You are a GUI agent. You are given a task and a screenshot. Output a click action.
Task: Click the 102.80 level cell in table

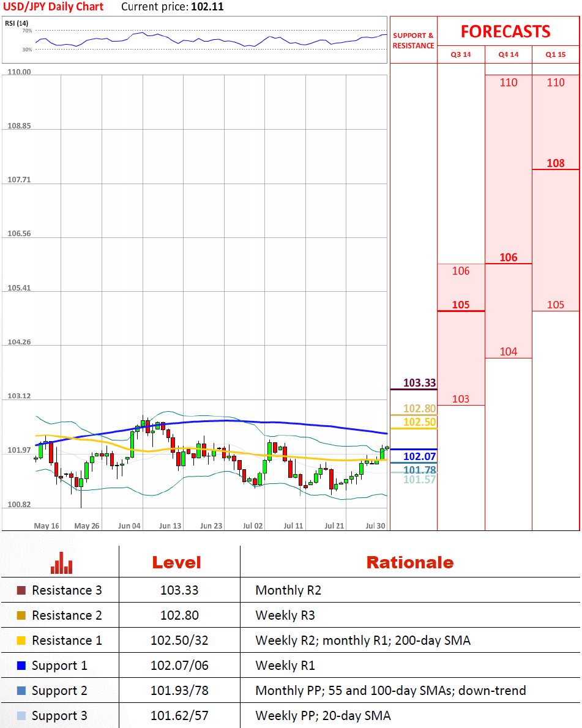pos(179,615)
